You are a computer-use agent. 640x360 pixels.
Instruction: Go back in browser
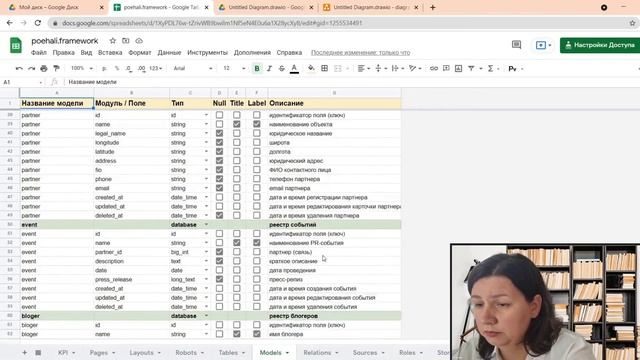[9, 23]
